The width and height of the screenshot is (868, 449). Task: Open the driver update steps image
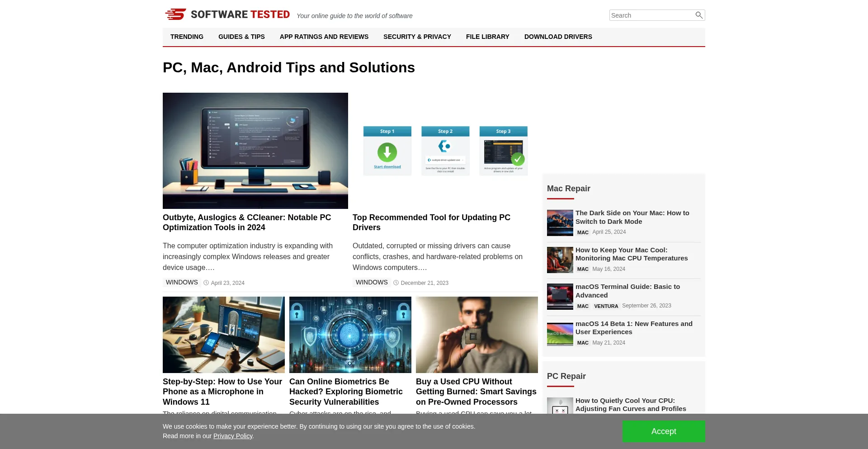pos(445,151)
